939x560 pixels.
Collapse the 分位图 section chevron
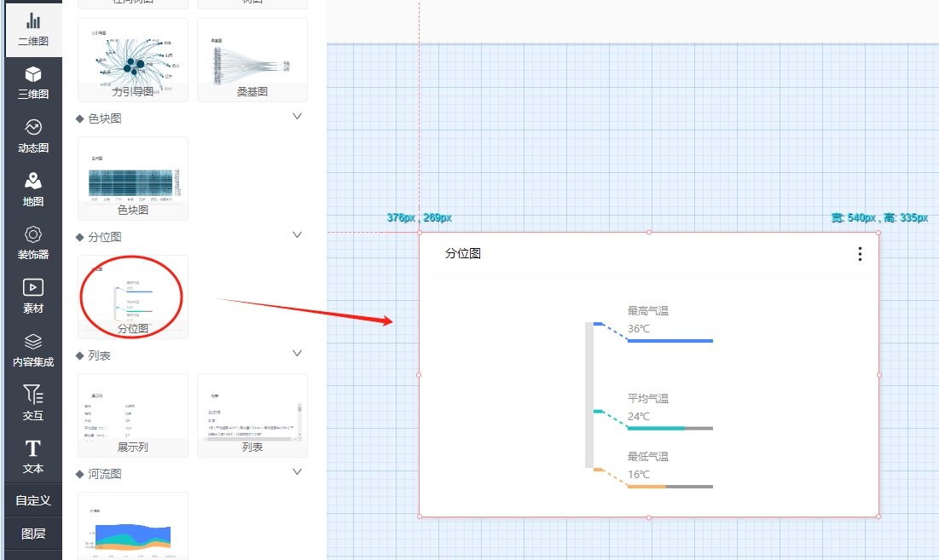coord(297,235)
